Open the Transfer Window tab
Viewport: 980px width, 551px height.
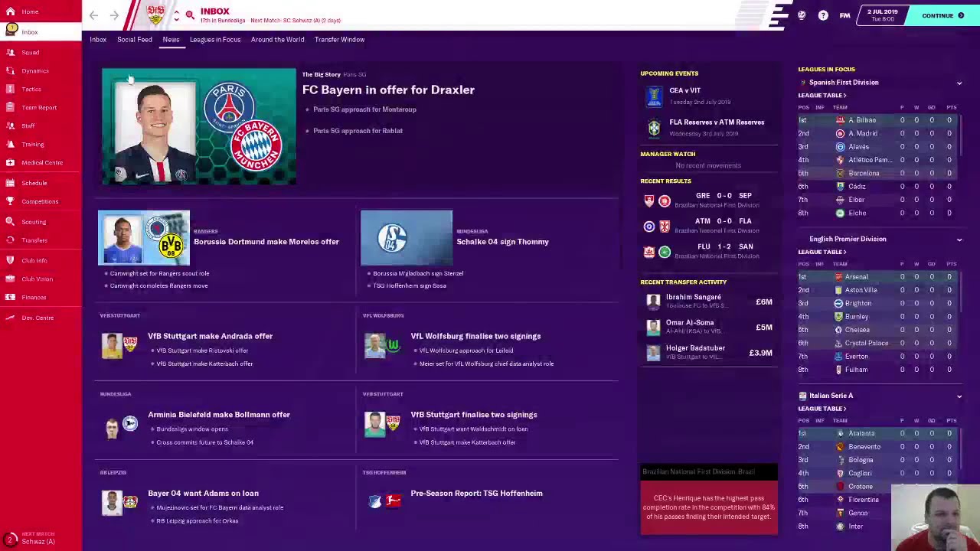[x=339, y=40]
